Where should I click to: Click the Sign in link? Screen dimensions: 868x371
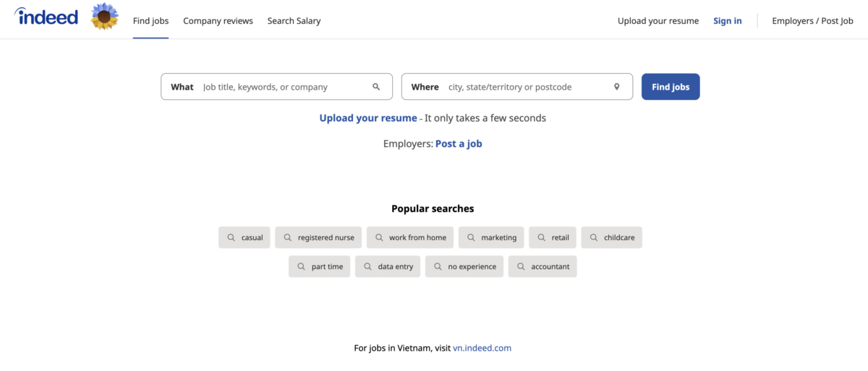(727, 21)
